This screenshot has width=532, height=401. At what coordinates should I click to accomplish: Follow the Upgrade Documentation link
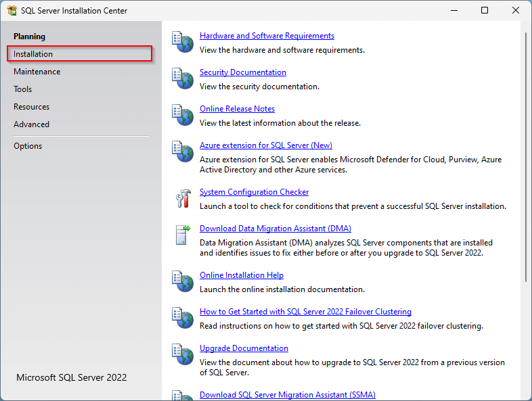click(x=244, y=348)
